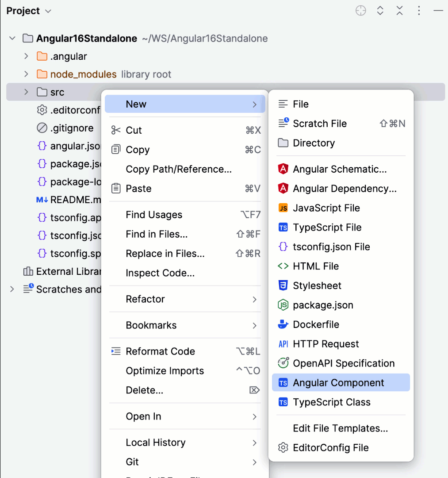Click the Expand All icon in Project toolbar
Viewport: 448px width, 478px height.
pos(380,11)
